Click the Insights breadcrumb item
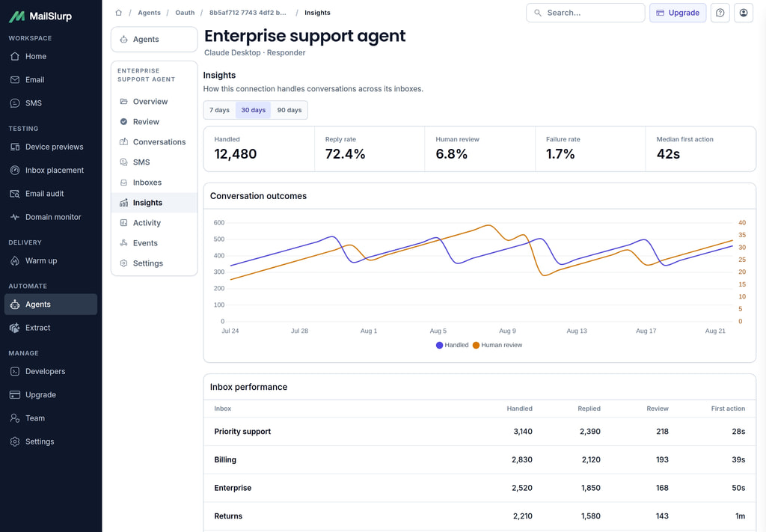Viewport: 766px width, 532px height. coord(317,13)
